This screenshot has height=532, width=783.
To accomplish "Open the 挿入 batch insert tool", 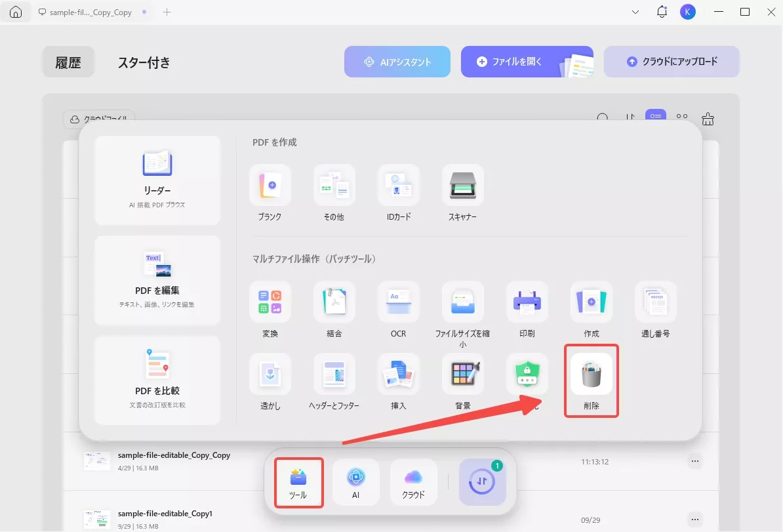I will coord(399,374).
